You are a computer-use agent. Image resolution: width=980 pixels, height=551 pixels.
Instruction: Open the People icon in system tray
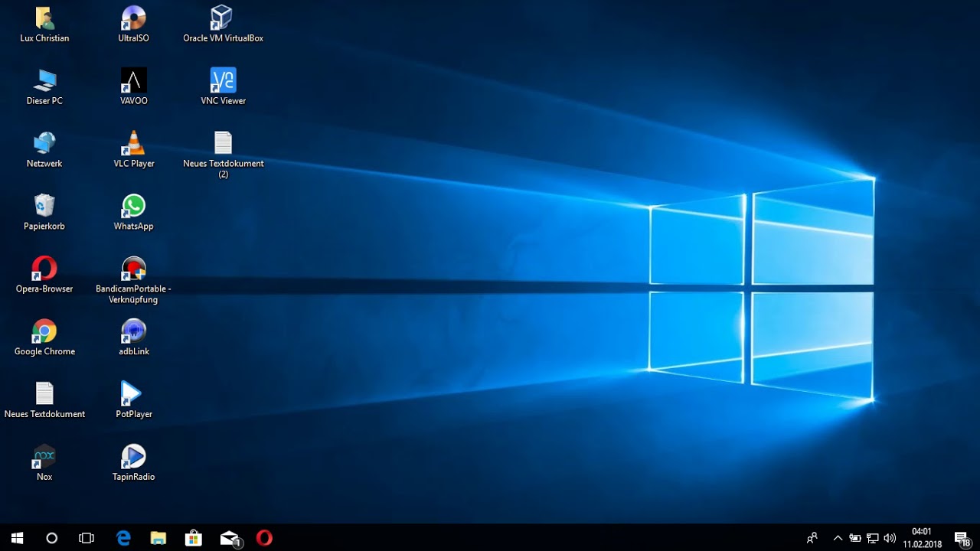click(812, 538)
